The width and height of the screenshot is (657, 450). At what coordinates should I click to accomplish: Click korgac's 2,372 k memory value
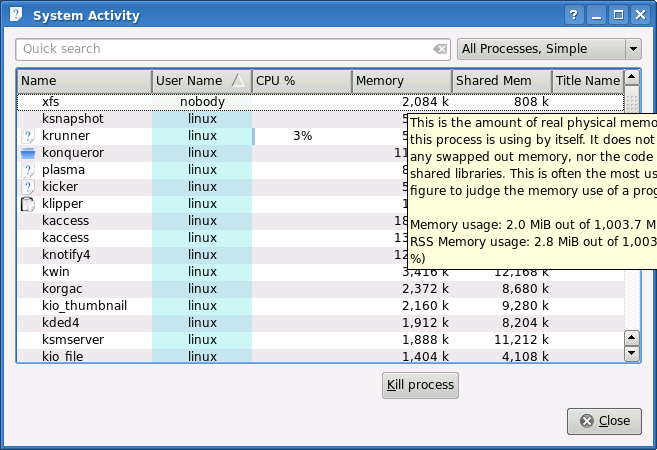(x=425, y=289)
